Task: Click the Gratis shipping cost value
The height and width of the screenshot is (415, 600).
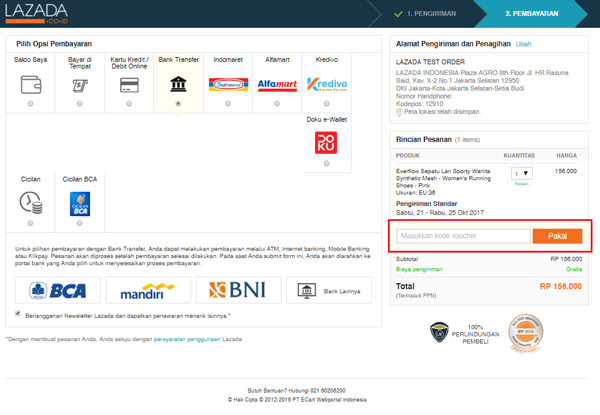Action: pos(574,269)
